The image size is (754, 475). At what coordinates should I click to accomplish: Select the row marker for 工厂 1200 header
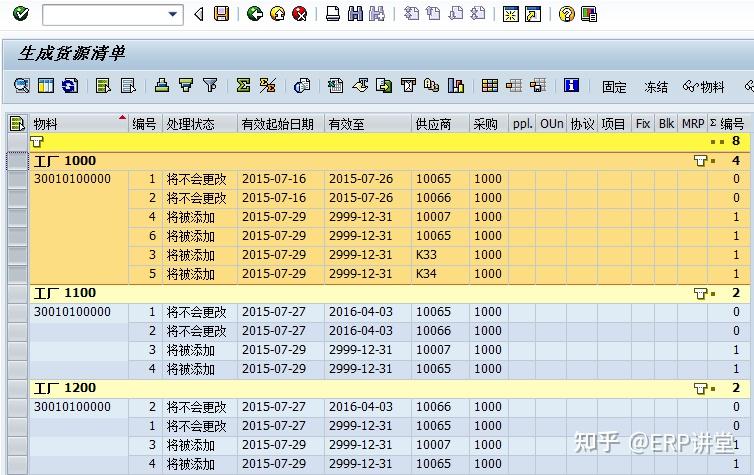pos(18,388)
